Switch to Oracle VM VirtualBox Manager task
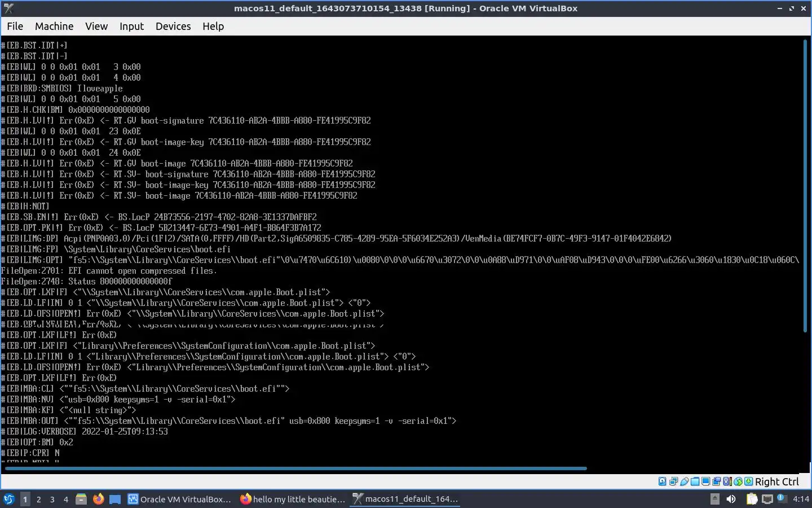The width and height of the screenshot is (812, 508). 180,499
